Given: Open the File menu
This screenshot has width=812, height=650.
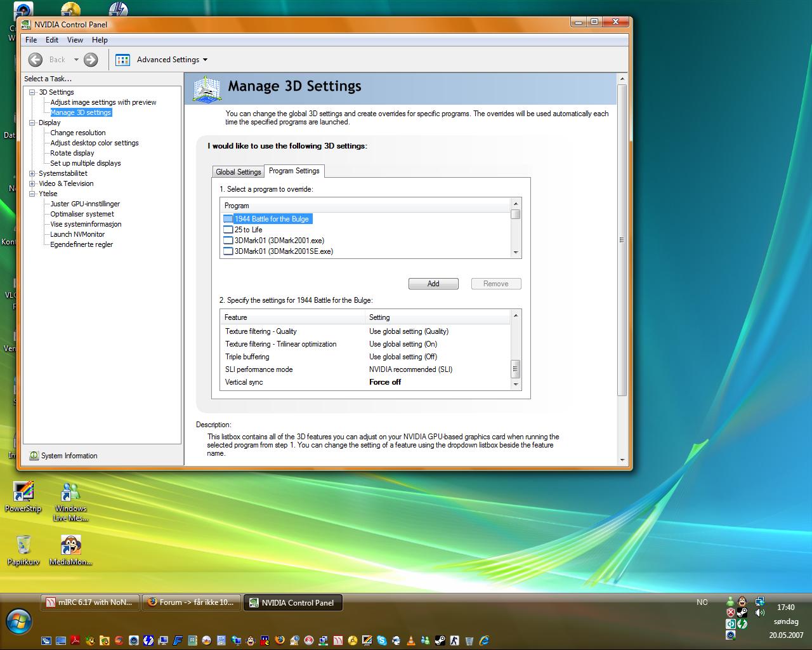Looking at the screenshot, I should point(31,39).
